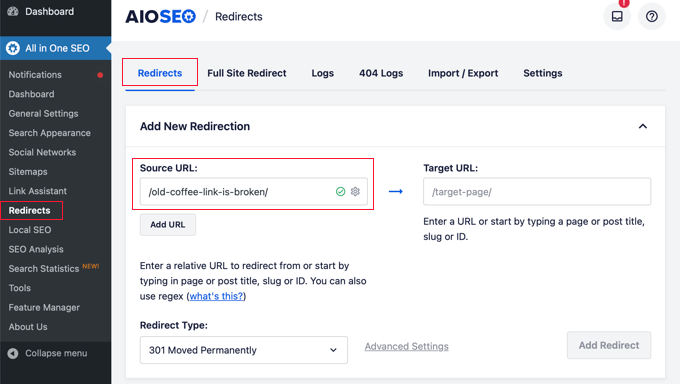This screenshot has height=384, width=680.
Task: Select Redirects in the sidebar
Action: pos(29,210)
